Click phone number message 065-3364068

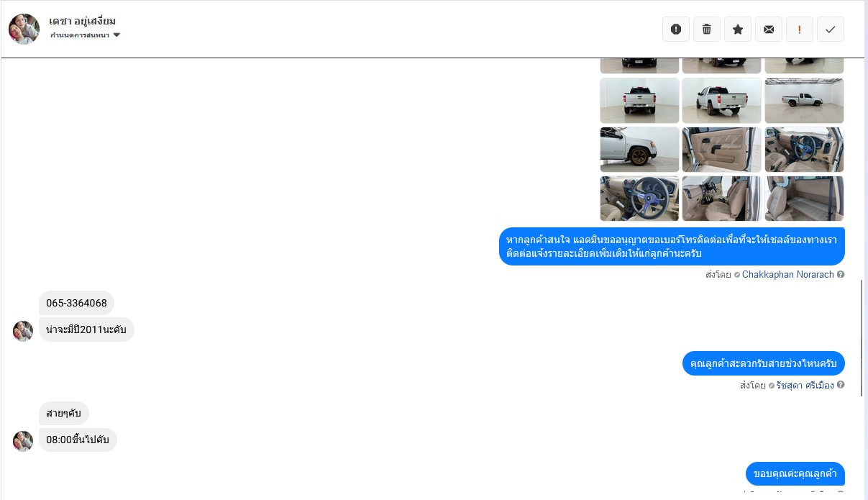click(x=76, y=303)
